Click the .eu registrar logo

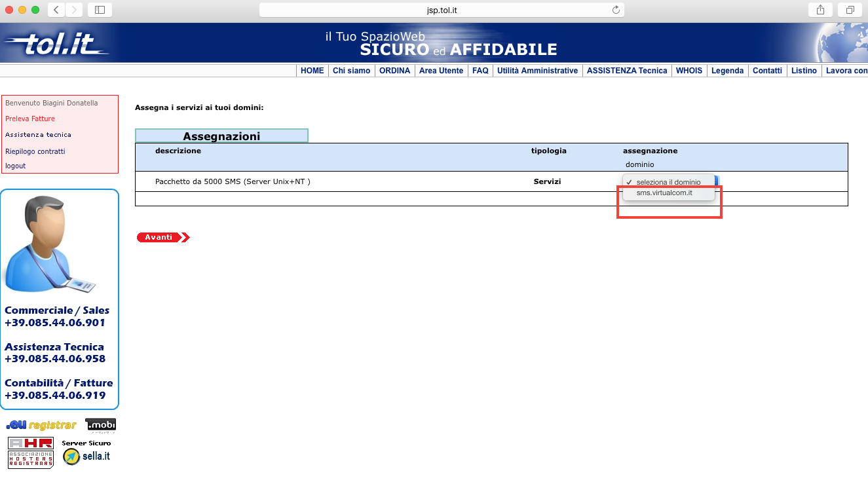point(41,426)
